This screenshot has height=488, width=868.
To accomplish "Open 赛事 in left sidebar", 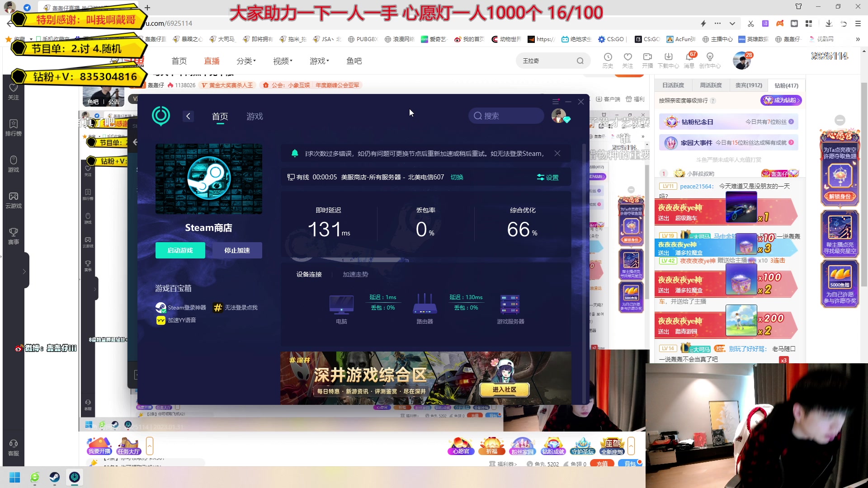I will tap(14, 236).
